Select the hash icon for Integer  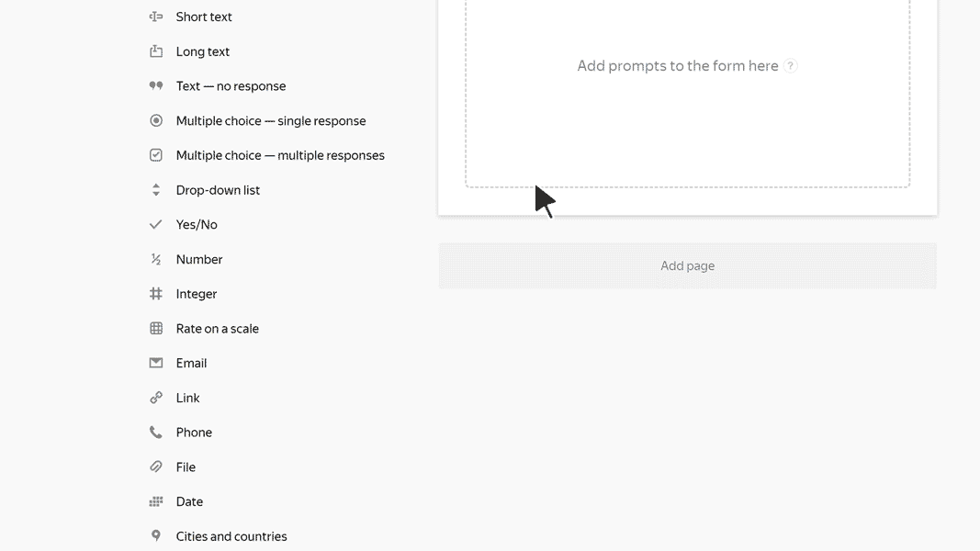pos(155,294)
